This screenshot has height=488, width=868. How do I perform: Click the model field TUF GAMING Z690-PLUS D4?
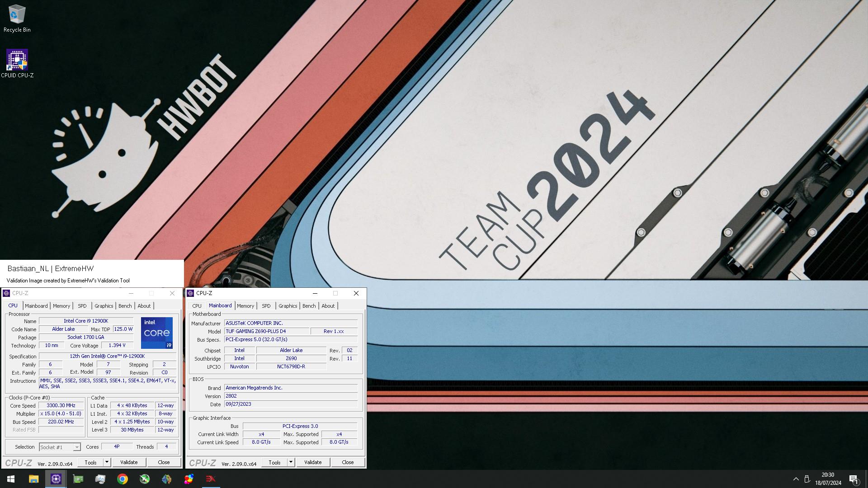click(267, 331)
